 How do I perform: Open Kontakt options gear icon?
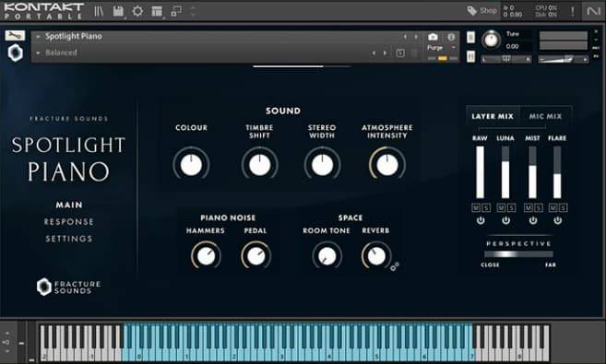tap(137, 11)
